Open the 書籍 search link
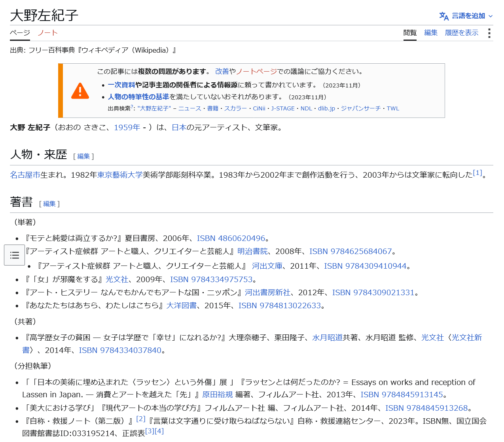This screenshot has height=442, width=504. point(213,108)
